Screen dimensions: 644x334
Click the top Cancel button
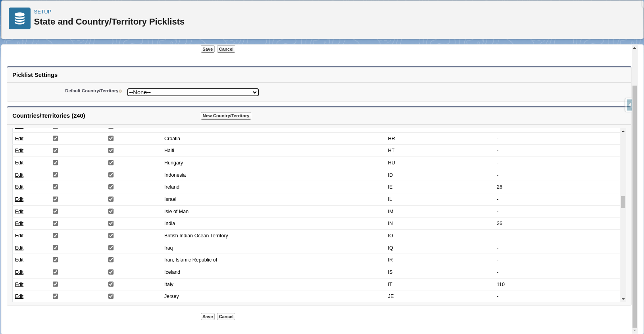tap(226, 49)
